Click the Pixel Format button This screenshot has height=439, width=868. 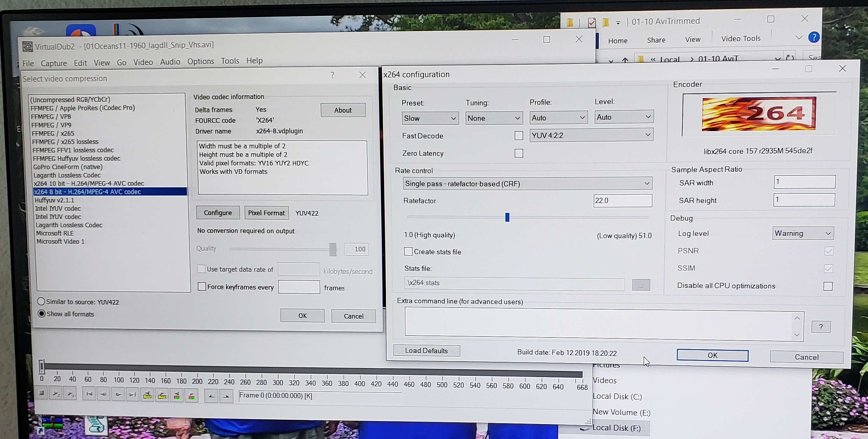pyautogui.click(x=267, y=213)
